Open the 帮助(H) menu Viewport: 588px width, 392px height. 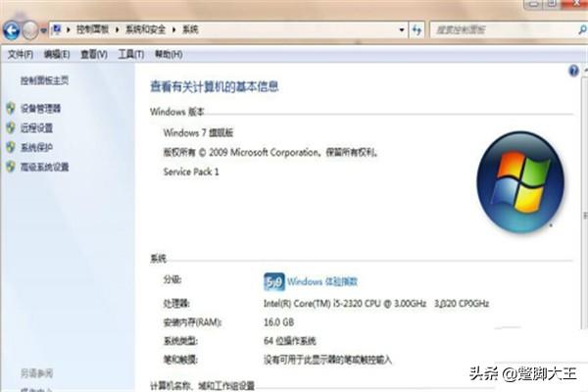(x=169, y=55)
